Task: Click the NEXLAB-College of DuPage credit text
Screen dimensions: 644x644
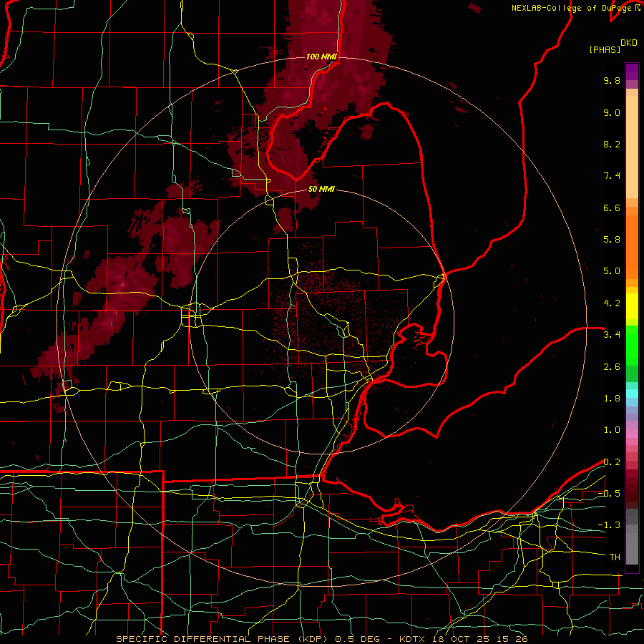Action: pyautogui.click(x=572, y=8)
